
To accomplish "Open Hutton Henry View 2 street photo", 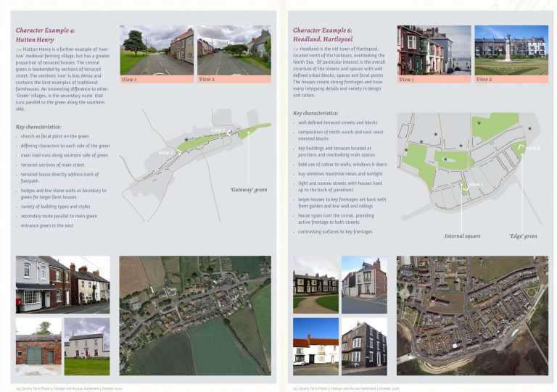I will [x=234, y=50].
